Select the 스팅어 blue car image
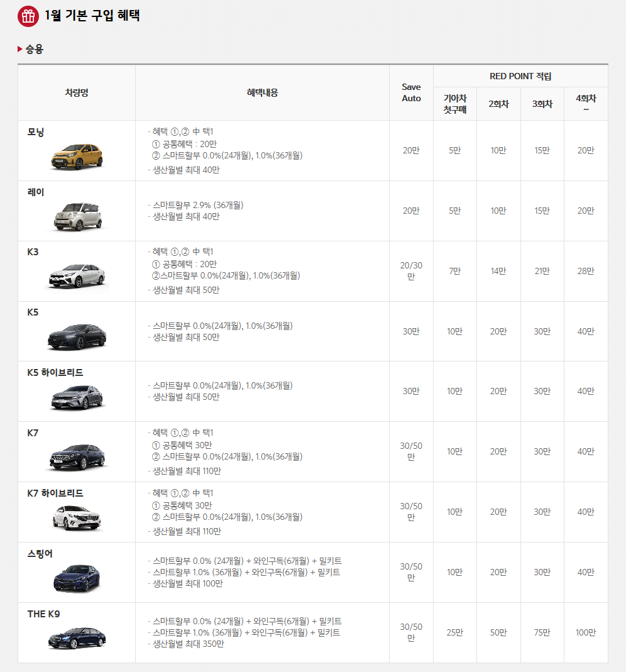 pyautogui.click(x=77, y=578)
